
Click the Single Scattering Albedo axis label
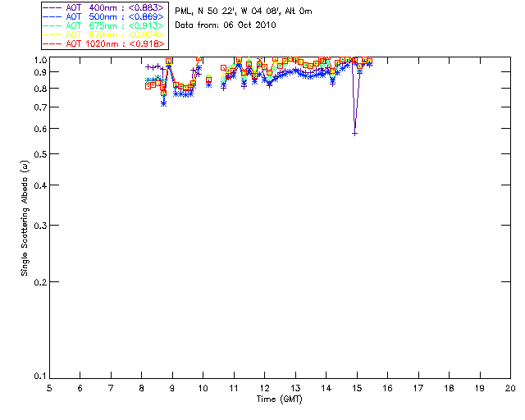pyautogui.click(x=25, y=218)
